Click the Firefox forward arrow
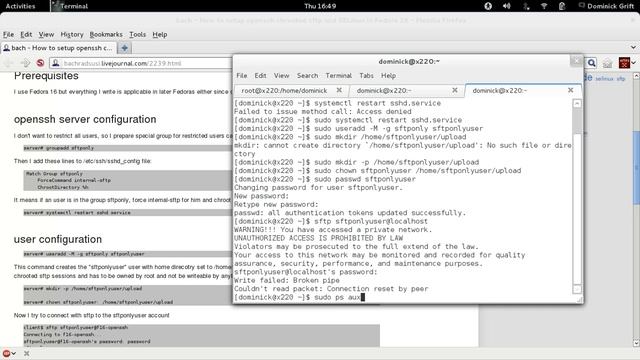This screenshot has width=640, height=360. click(25, 63)
